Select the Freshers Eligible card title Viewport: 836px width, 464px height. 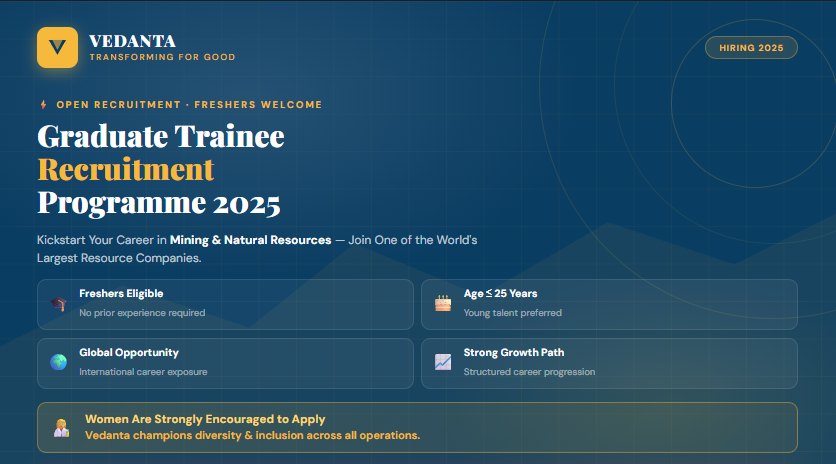[x=121, y=294]
